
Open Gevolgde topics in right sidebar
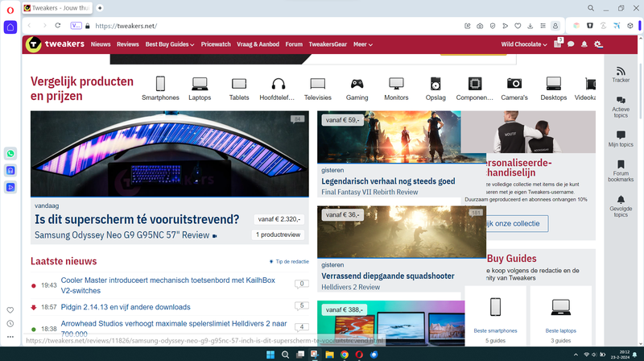tap(621, 206)
